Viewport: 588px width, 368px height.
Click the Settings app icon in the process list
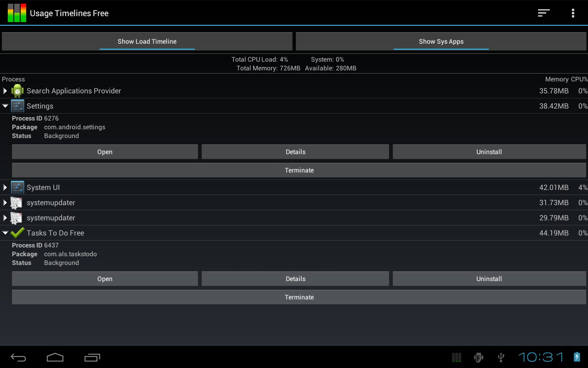17,106
